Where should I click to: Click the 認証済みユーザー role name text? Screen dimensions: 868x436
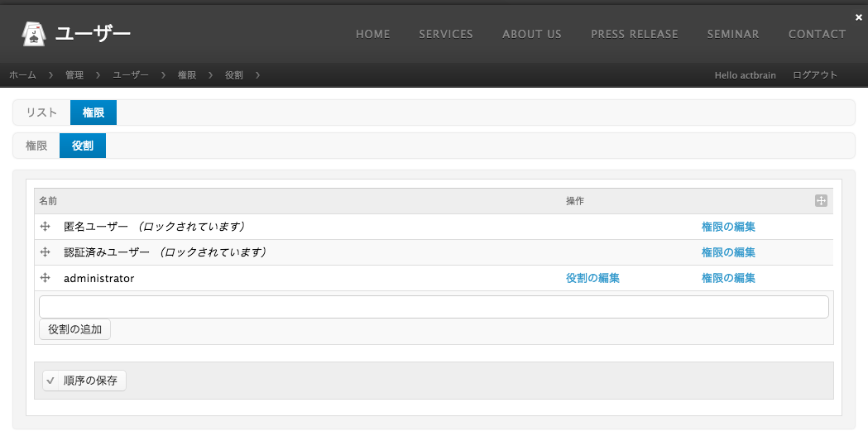107,252
